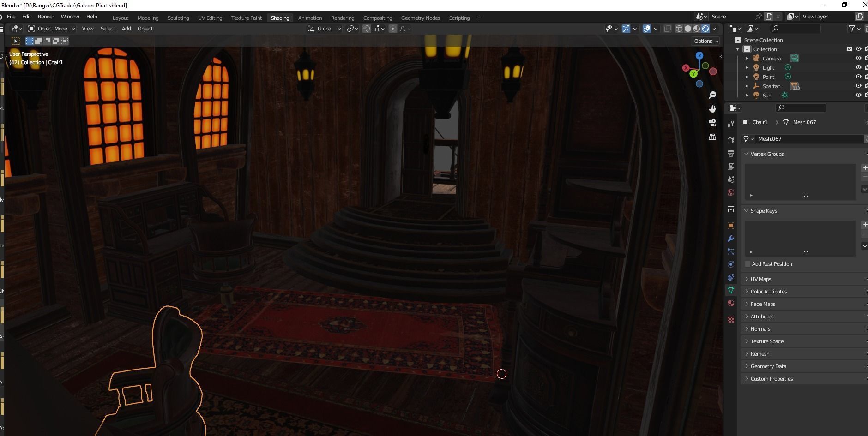Toggle X-ray mode in viewport header
Image resolution: width=868 pixels, height=436 pixels.
coord(668,29)
